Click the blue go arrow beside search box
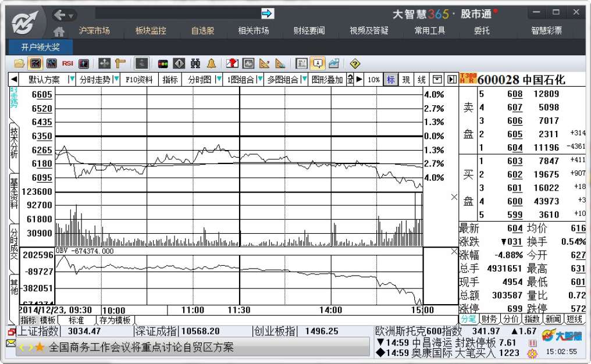The width and height of the screenshot is (591, 364). click(267, 13)
